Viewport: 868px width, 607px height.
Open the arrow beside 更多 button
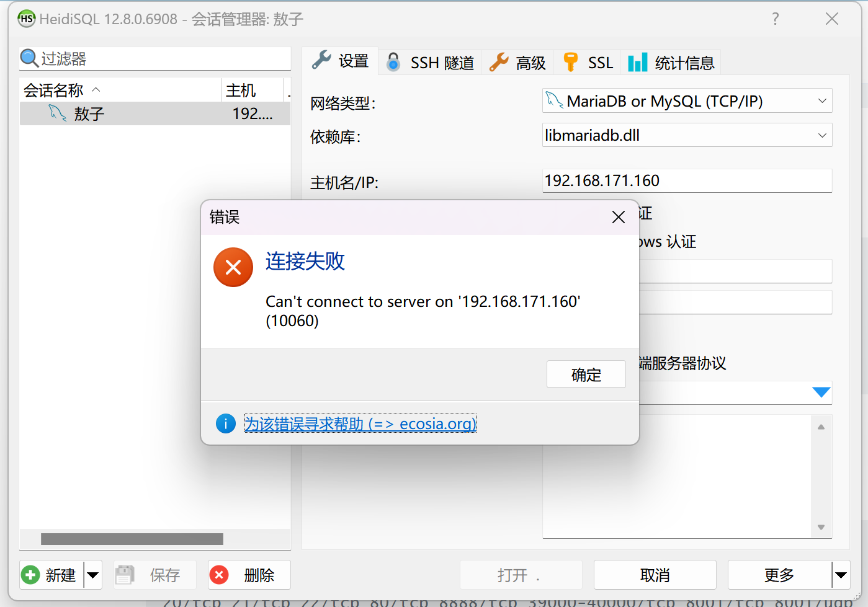pyautogui.click(x=841, y=575)
